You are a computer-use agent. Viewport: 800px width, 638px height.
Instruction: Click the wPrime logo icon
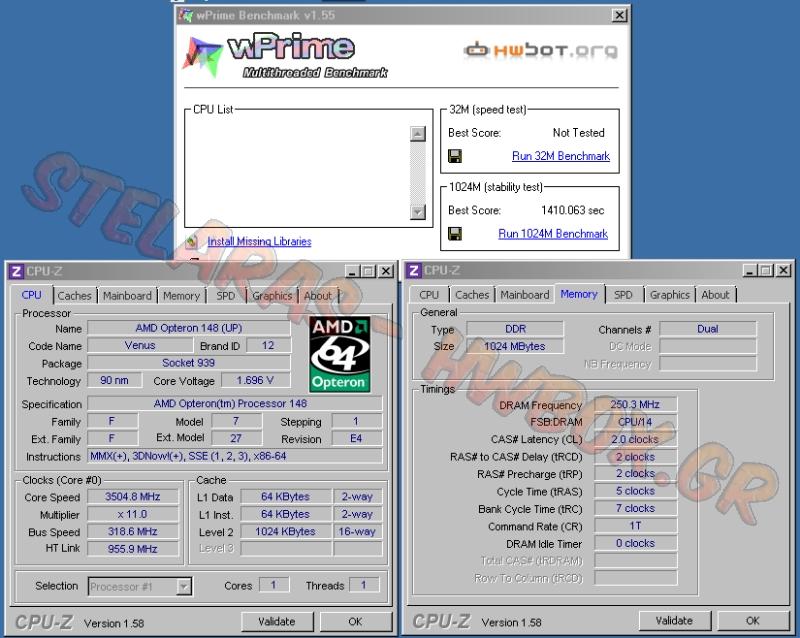[203, 57]
